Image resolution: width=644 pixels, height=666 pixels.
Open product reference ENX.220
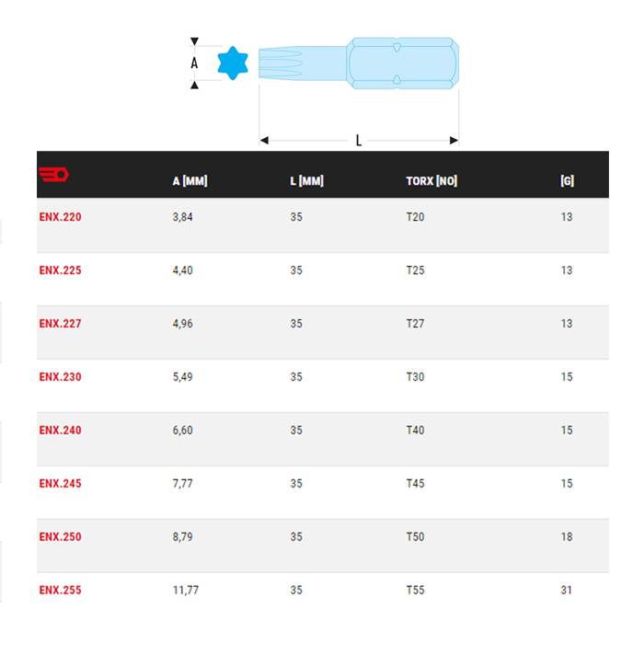point(61,217)
